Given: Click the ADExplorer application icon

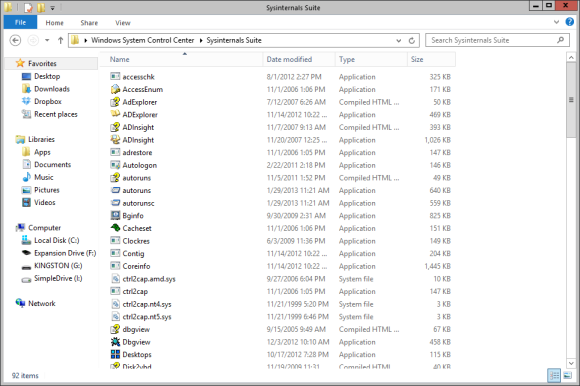Looking at the screenshot, I should [x=115, y=114].
